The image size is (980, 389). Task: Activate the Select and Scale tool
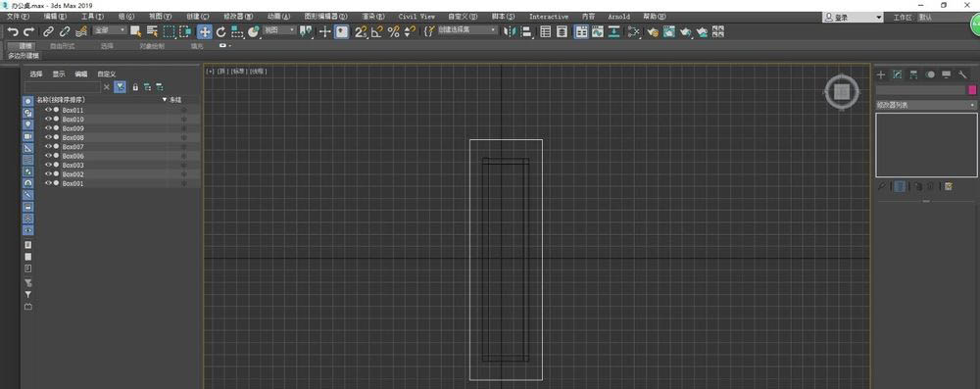[x=237, y=31]
